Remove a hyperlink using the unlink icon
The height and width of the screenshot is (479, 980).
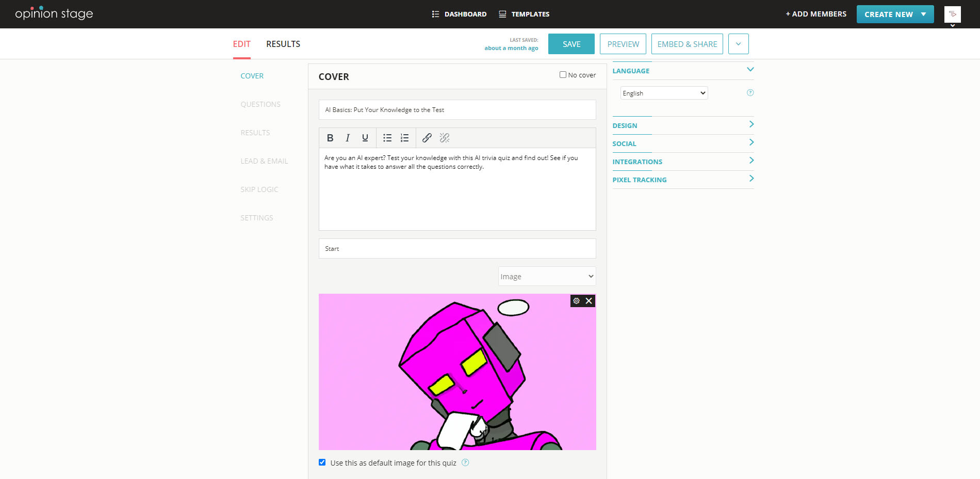[445, 137]
